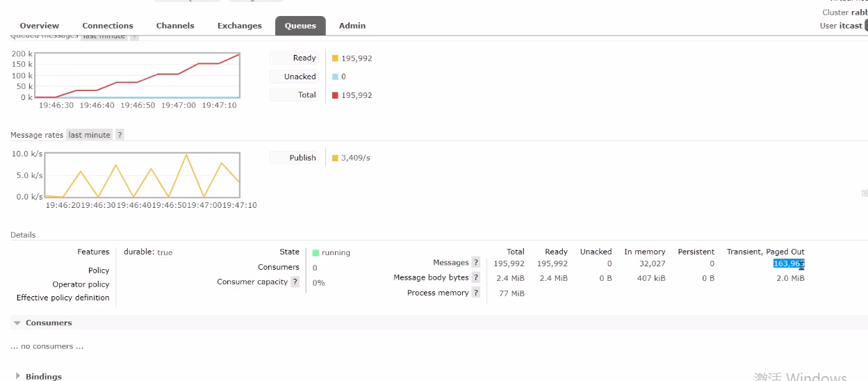This screenshot has height=381, width=868.
Task: Click the Total legend label box
Action: coord(294,95)
